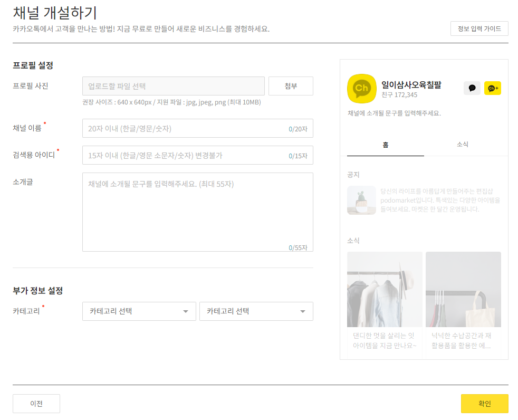
Task: Click the profile photo upload field
Action: click(174, 85)
